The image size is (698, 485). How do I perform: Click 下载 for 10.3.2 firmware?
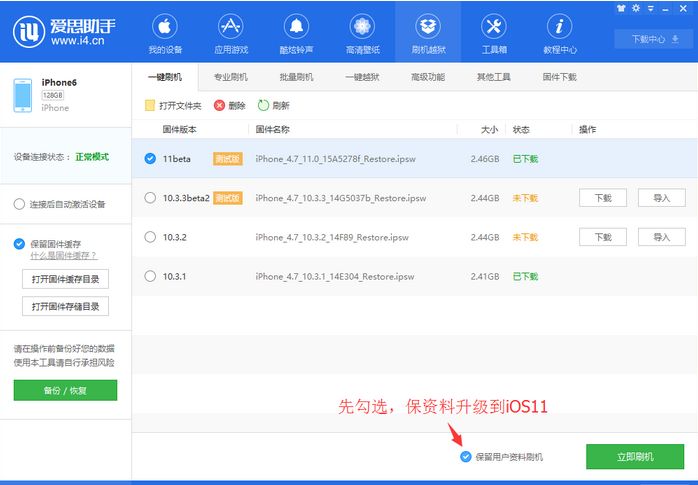603,237
